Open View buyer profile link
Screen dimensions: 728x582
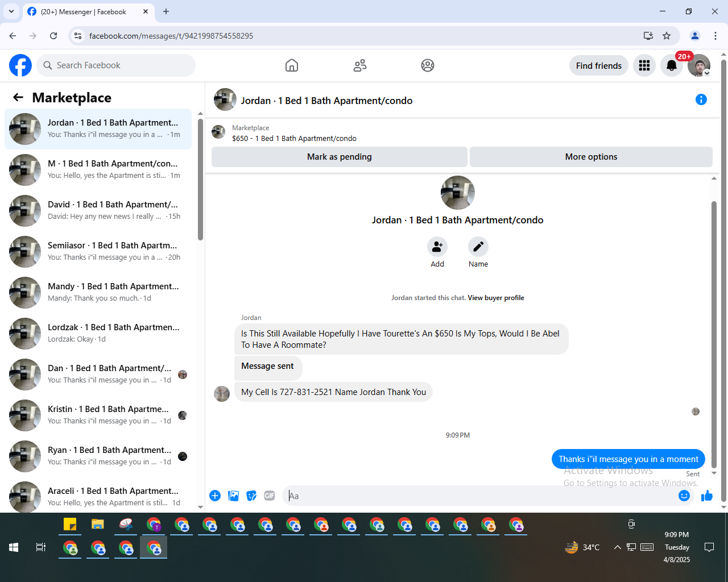point(496,298)
